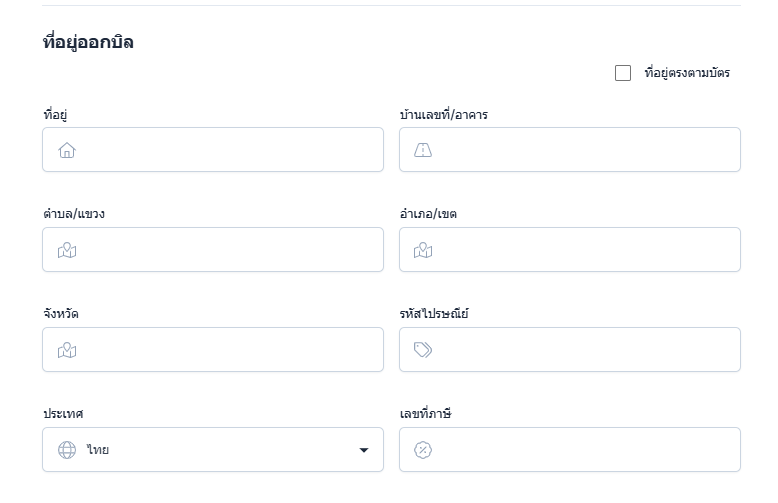778x503 pixels.
Task: Click the percent badge icon in เลขที่ภาษี field
Action: click(x=423, y=450)
